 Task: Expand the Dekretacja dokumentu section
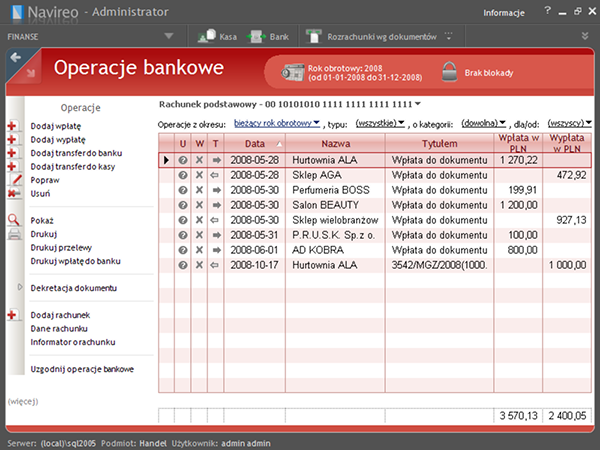click(x=73, y=288)
